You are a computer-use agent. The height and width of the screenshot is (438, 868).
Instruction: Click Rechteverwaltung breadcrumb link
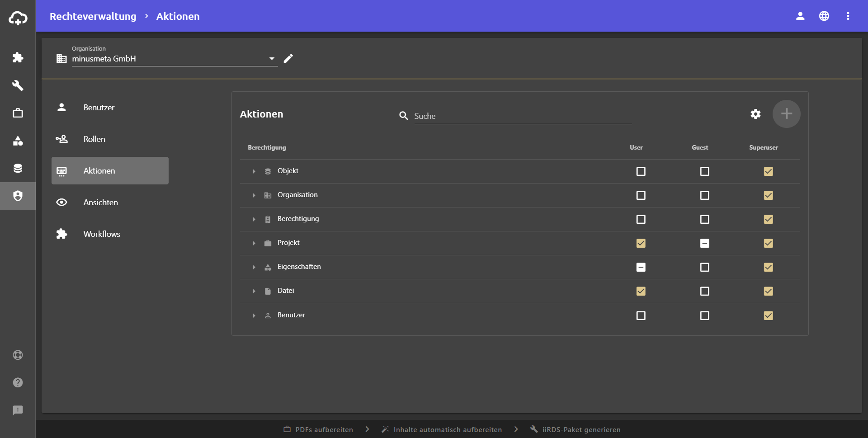click(93, 16)
